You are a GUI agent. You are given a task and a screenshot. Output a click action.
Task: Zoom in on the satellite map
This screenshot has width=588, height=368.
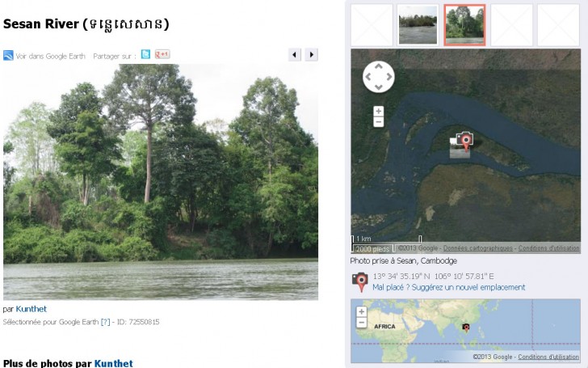(x=379, y=111)
